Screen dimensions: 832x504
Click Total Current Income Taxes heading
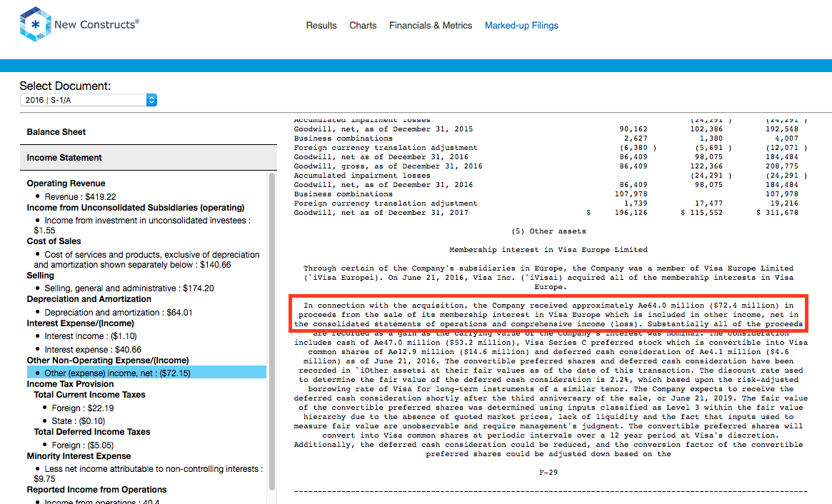(x=90, y=395)
